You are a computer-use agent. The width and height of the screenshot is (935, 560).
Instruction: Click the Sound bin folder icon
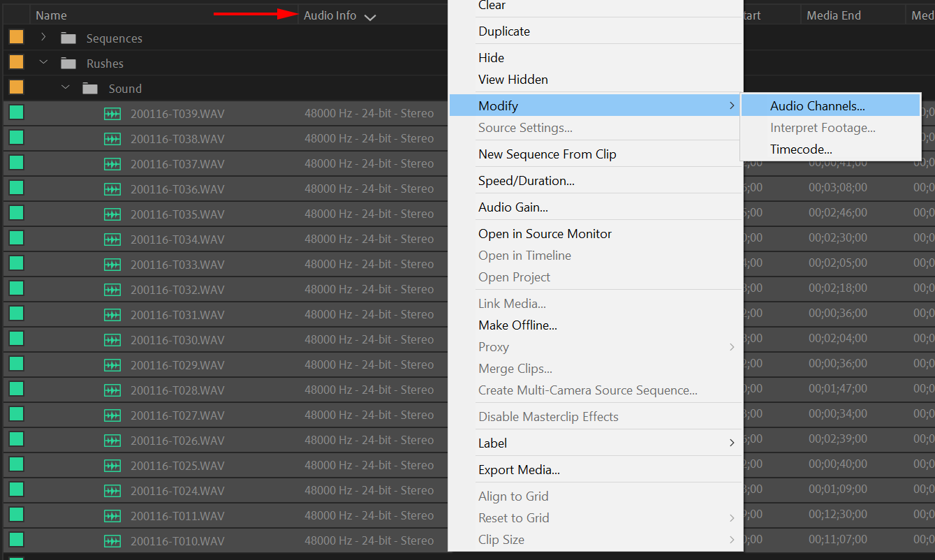[x=89, y=88]
